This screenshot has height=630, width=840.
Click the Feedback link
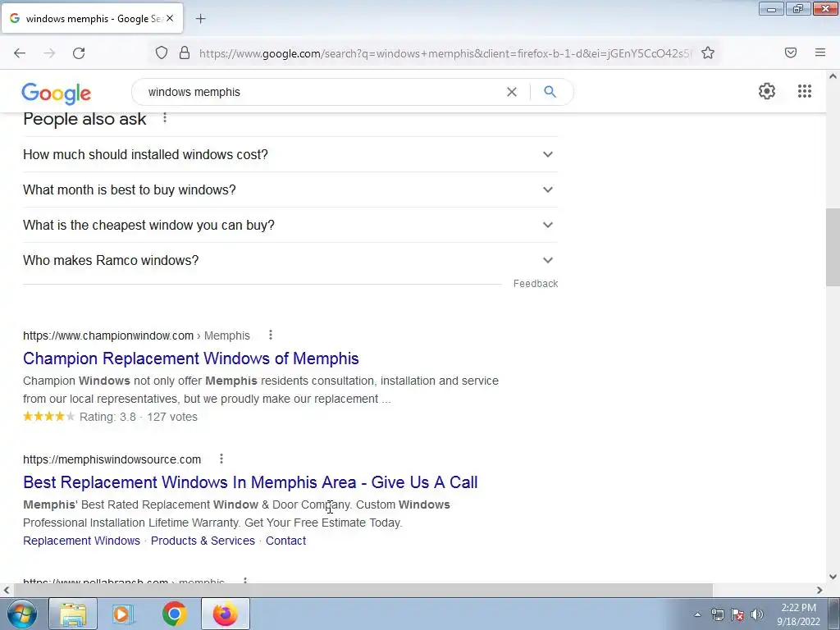535,283
